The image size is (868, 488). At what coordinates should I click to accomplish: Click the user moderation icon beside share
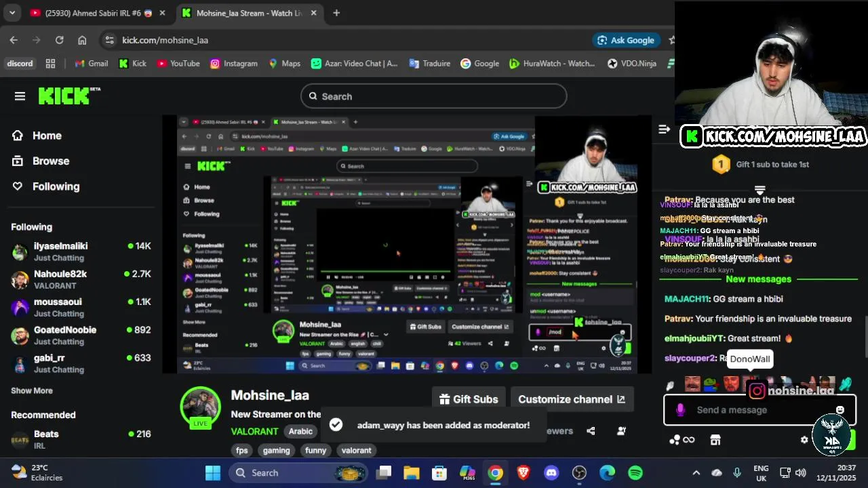point(621,431)
